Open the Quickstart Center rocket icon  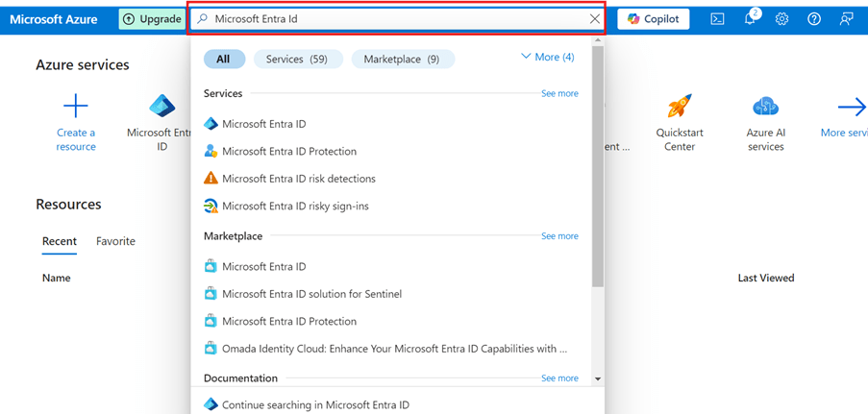point(680,107)
